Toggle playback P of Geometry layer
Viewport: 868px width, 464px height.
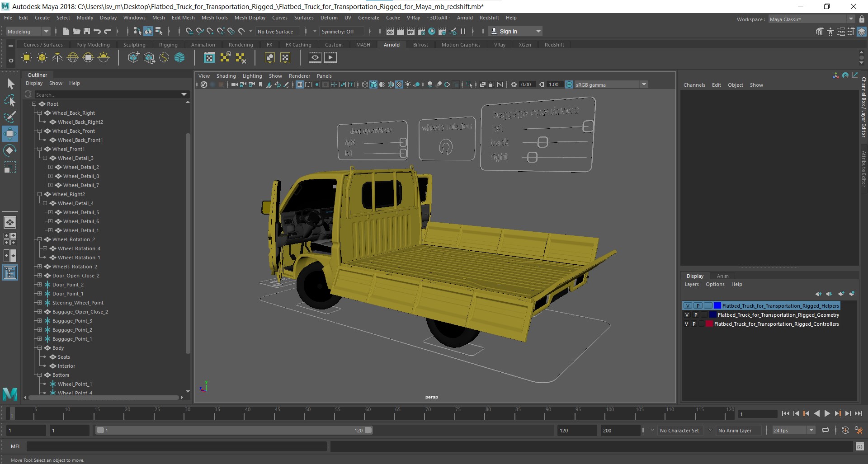coord(696,315)
